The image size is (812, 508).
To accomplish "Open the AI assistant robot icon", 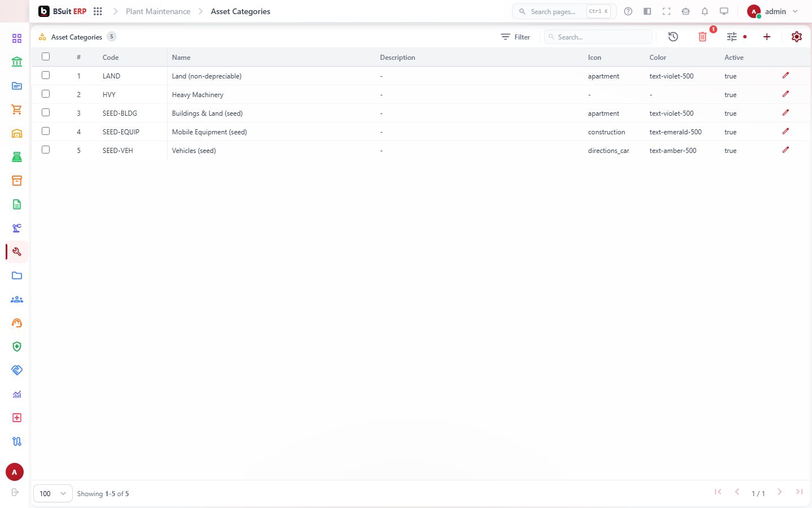I will point(686,11).
